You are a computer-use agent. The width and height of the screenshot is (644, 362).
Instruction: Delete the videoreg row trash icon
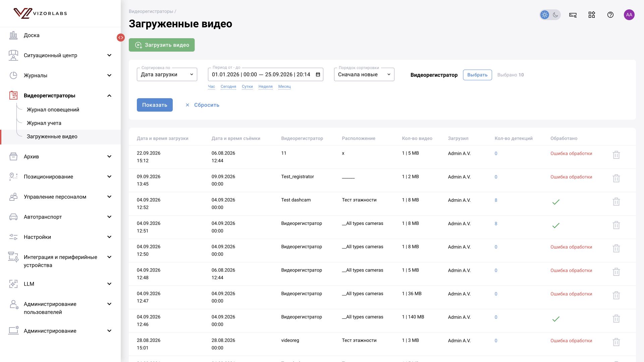click(616, 342)
